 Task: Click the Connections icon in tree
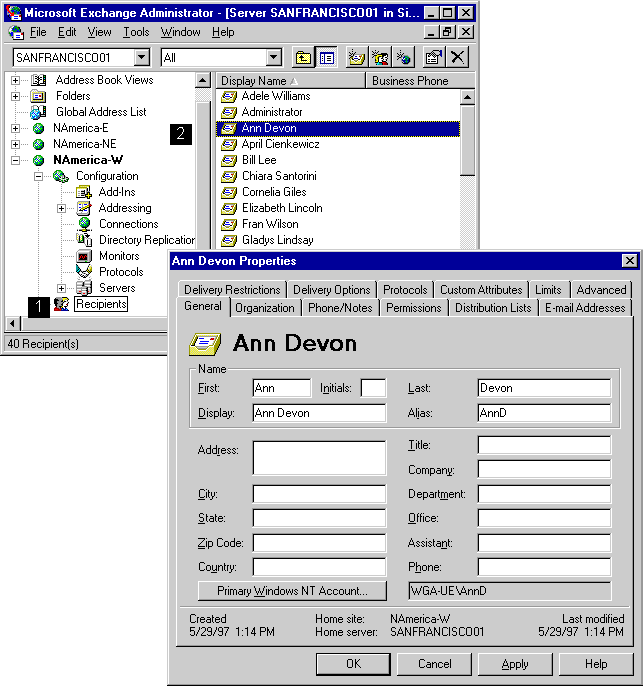coord(84,224)
